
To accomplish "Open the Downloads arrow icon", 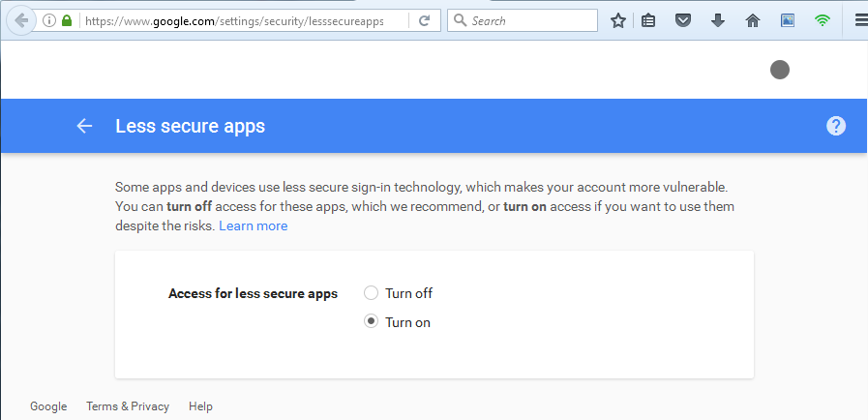I will (718, 20).
